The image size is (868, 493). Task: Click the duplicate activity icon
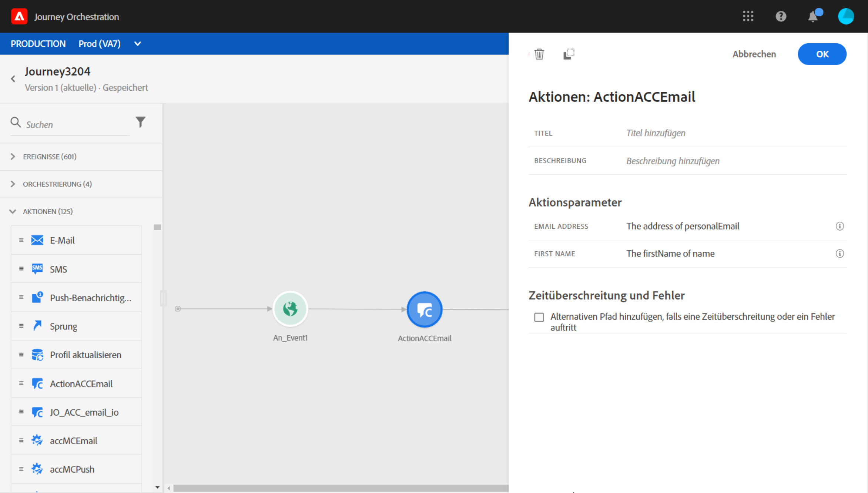(x=569, y=54)
